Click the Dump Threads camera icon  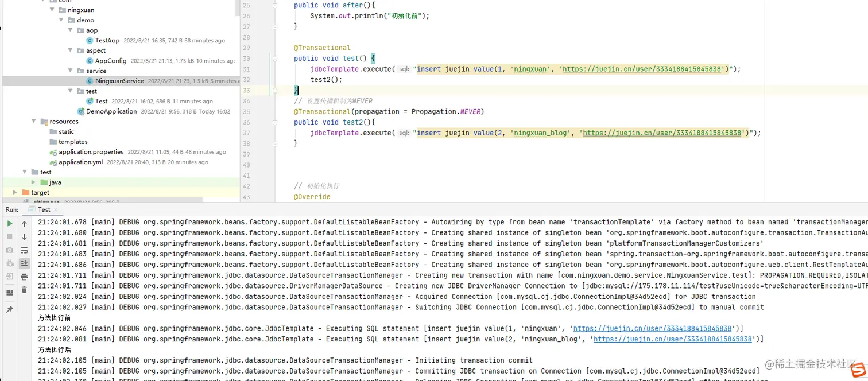click(x=10, y=250)
